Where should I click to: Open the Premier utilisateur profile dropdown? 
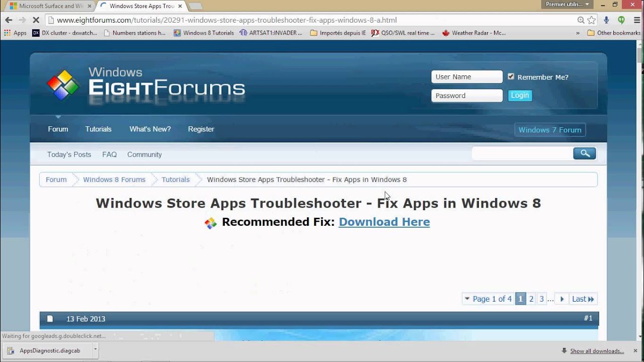pos(567,4)
